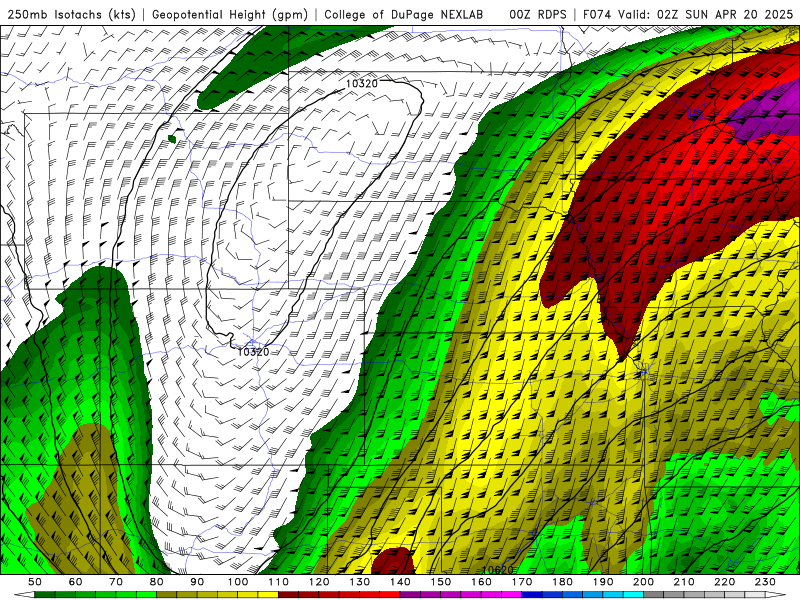Click the 'F074 Valid: 02Z SUN APR 20 2025' text
800x600 pixels.
pyautogui.click(x=688, y=14)
